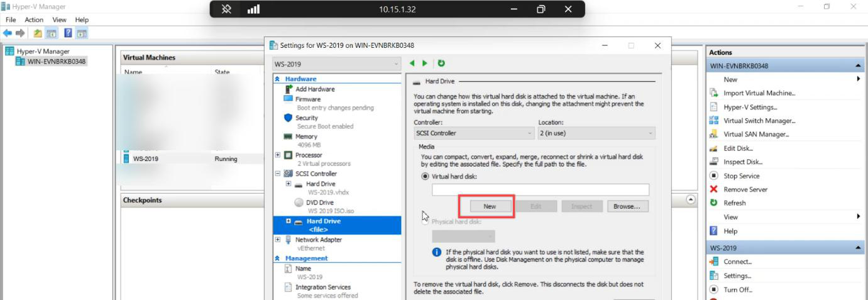Click the Browse... button

click(x=627, y=206)
